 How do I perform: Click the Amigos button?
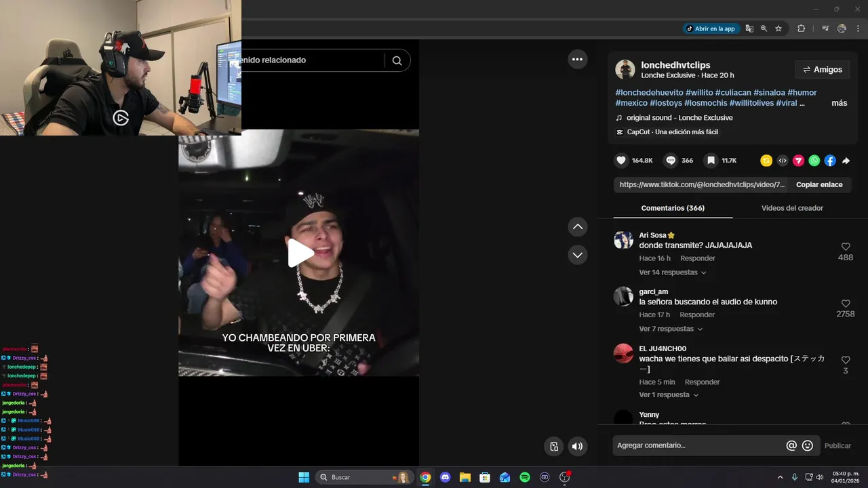tap(822, 69)
